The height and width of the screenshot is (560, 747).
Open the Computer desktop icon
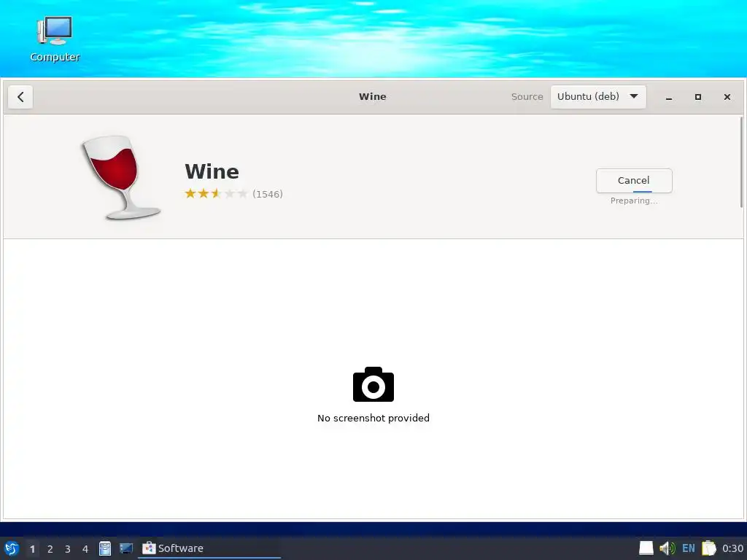55,39
